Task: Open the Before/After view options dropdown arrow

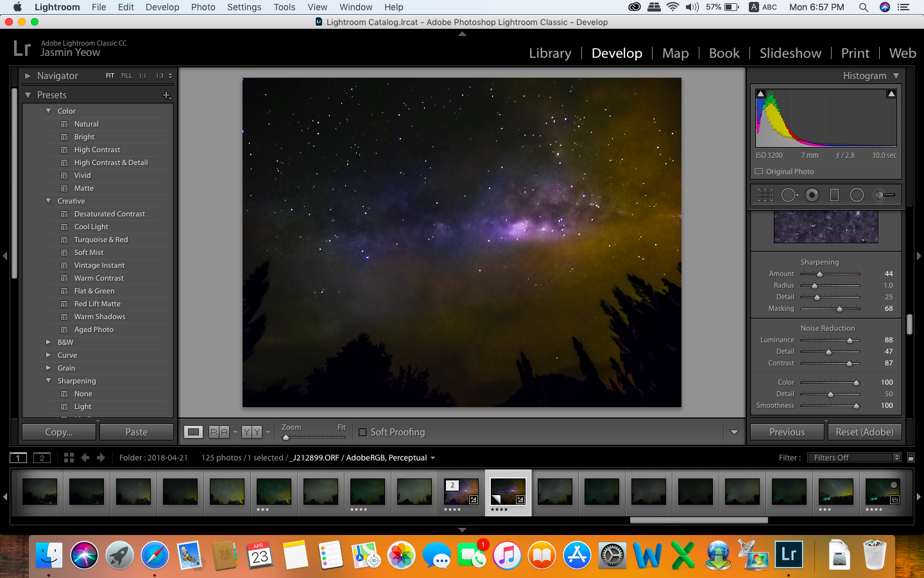Action: [x=268, y=432]
